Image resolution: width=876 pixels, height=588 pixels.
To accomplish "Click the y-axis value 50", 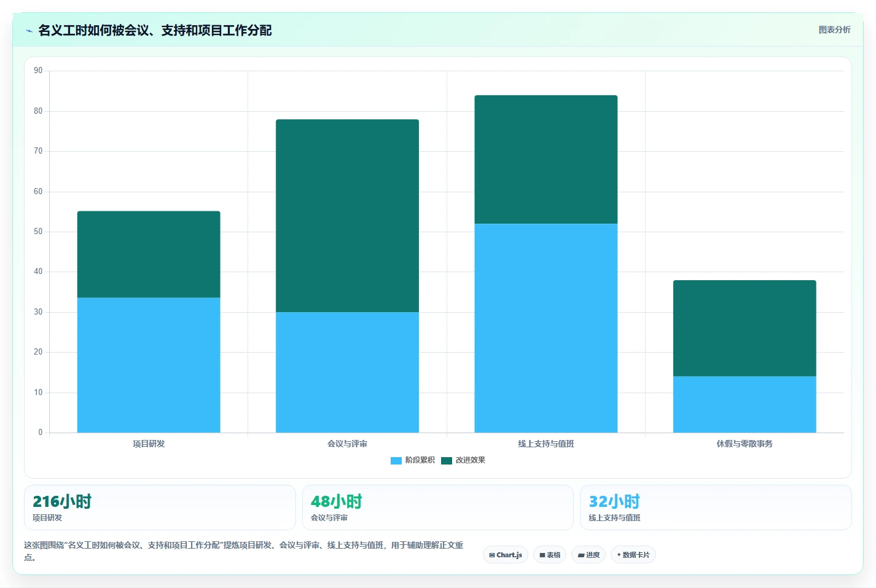I will [38, 232].
